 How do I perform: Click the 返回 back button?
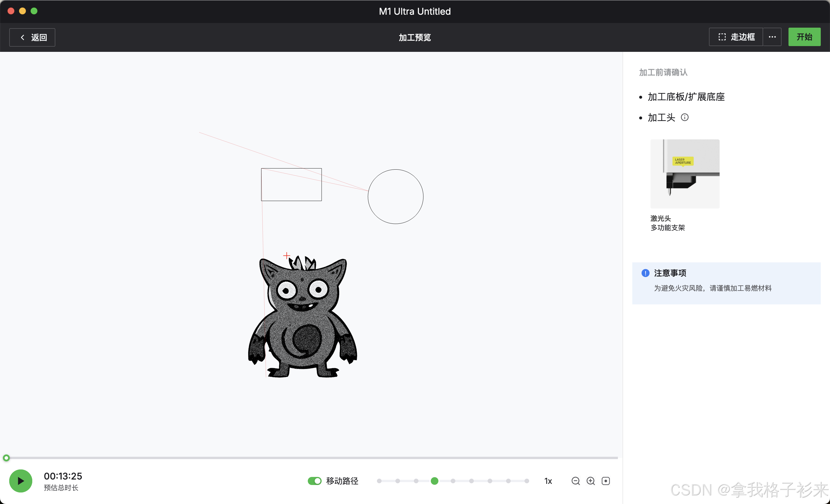[32, 37]
